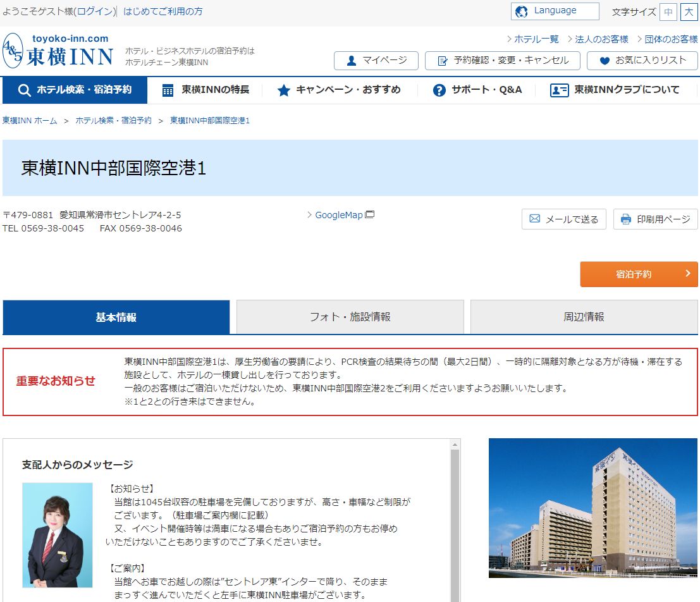700x602 pixels.
Task: Open 東横INNの特長 menu
Action: [x=205, y=90]
